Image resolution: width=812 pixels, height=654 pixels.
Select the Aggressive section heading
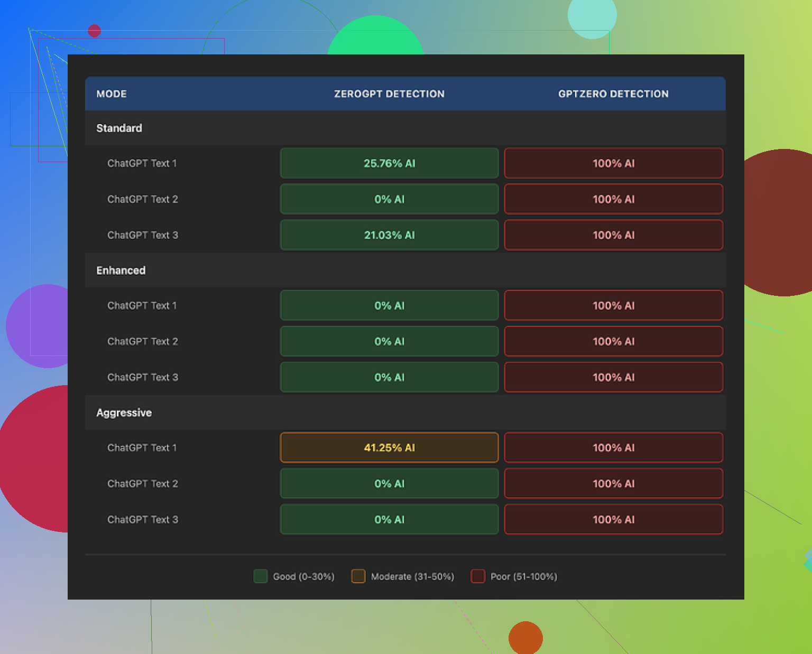pyautogui.click(x=124, y=413)
